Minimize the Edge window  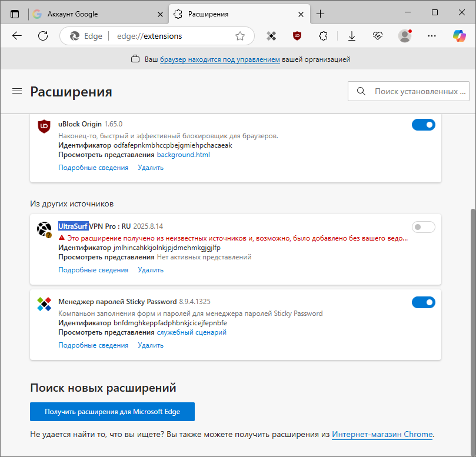coord(408,12)
